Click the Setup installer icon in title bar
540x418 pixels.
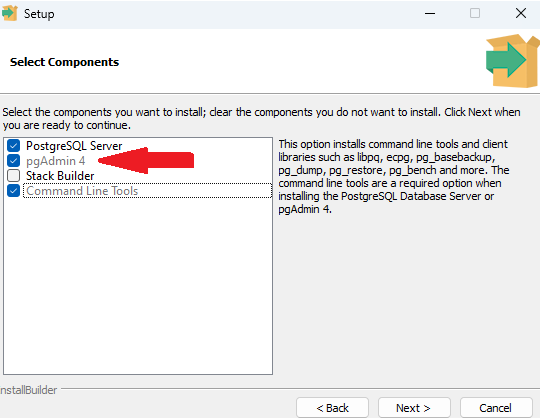(x=9, y=13)
